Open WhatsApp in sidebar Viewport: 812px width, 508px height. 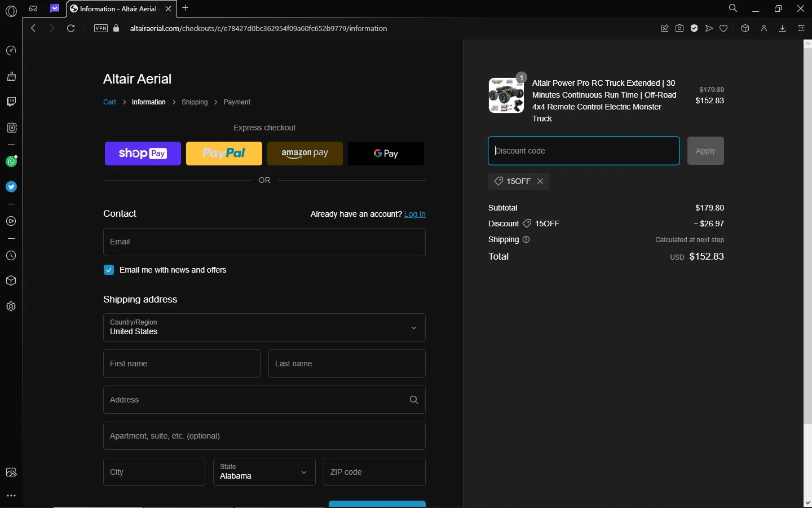point(11,161)
